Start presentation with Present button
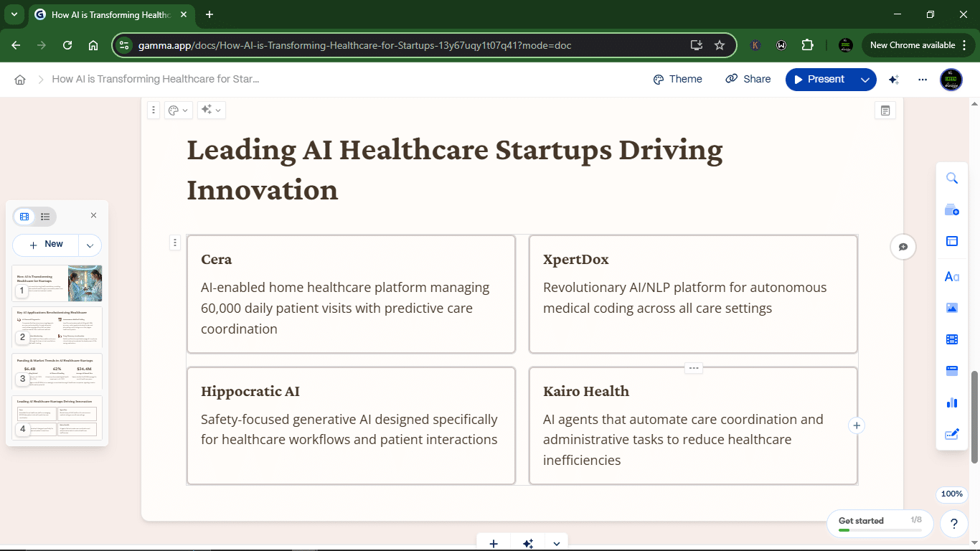The width and height of the screenshot is (980, 551). pyautogui.click(x=820, y=80)
